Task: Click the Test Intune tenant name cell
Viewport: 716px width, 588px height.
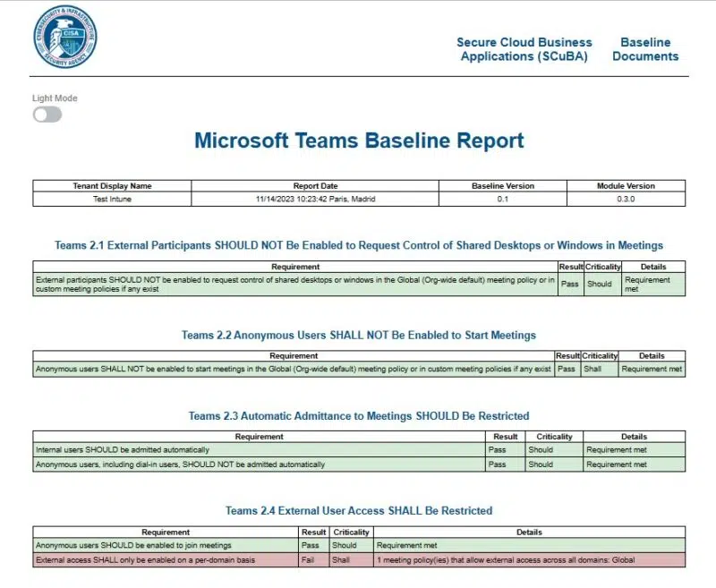Action: (109, 198)
